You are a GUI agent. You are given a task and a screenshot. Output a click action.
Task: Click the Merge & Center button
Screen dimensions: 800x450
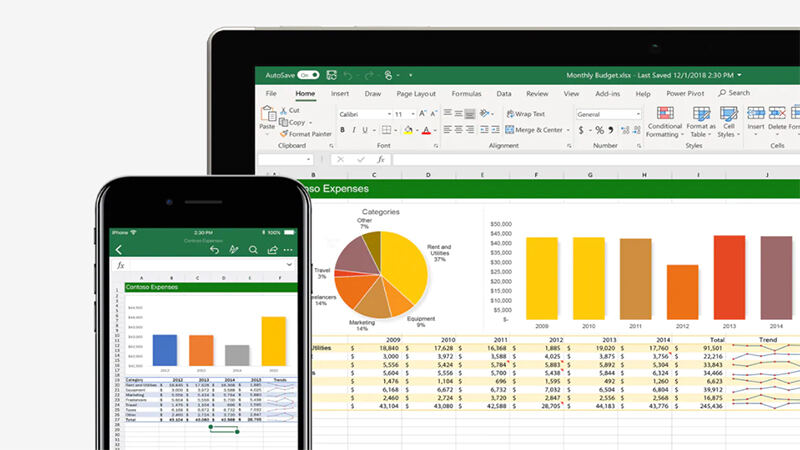534,130
